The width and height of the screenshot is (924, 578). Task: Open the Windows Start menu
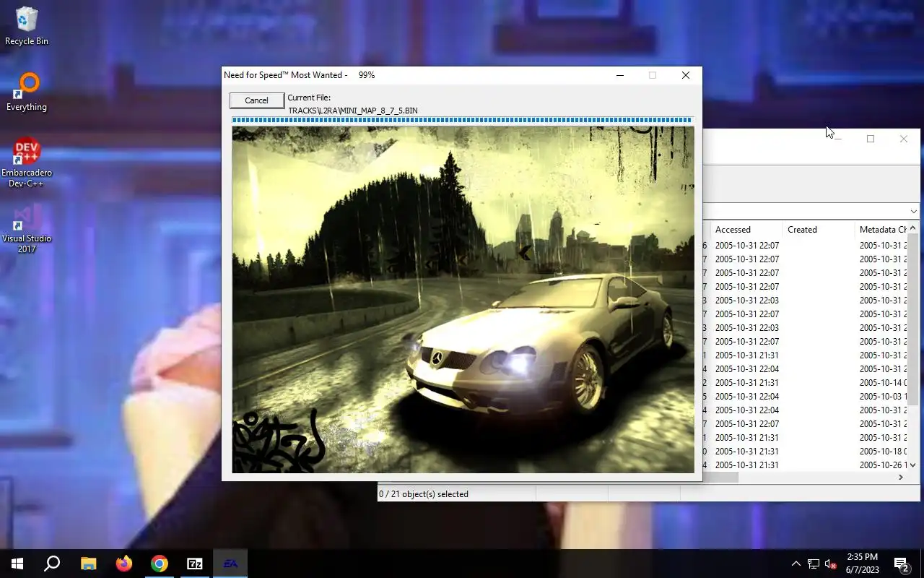(17, 564)
